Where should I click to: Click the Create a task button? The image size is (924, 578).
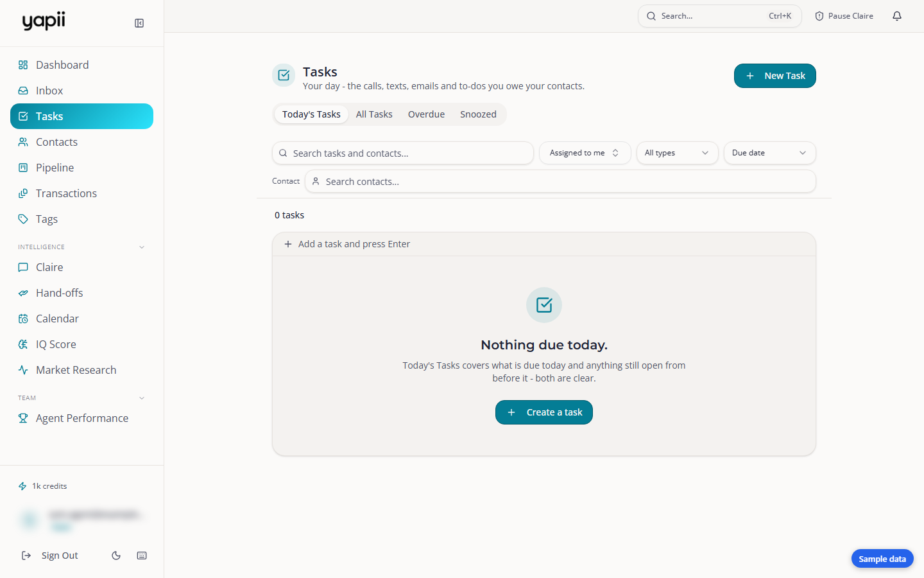tap(544, 412)
